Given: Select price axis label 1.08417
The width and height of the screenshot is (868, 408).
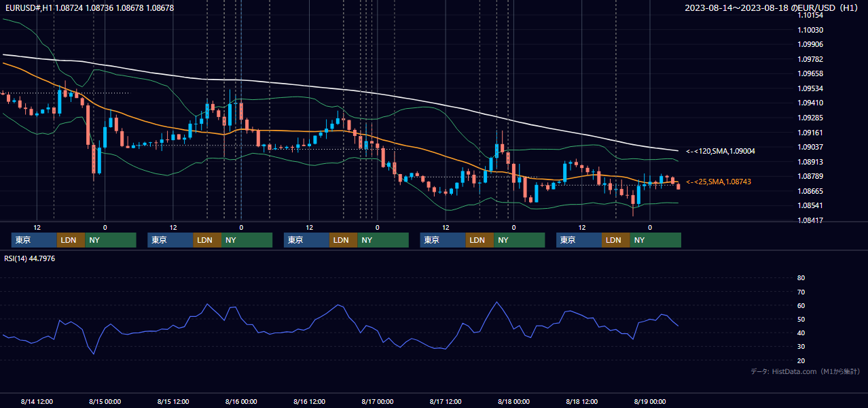Looking at the screenshot, I should (810, 220).
